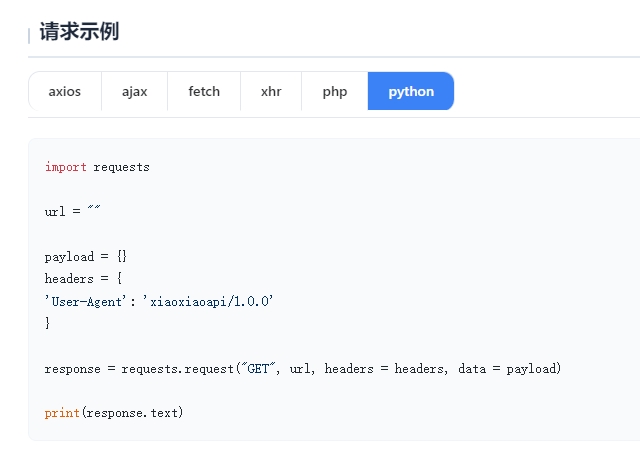Viewport: 640px width, 467px height.
Task: Place cursor on payload = {} line
Action: click(x=86, y=257)
